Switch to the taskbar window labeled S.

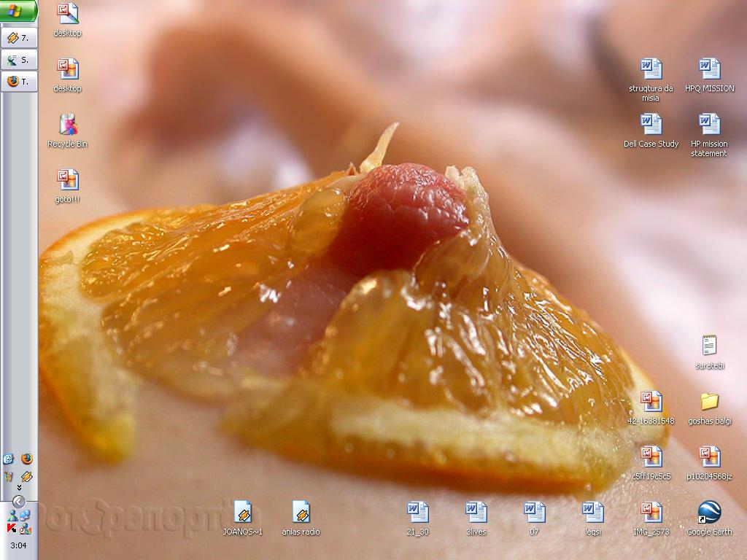click(x=18, y=60)
